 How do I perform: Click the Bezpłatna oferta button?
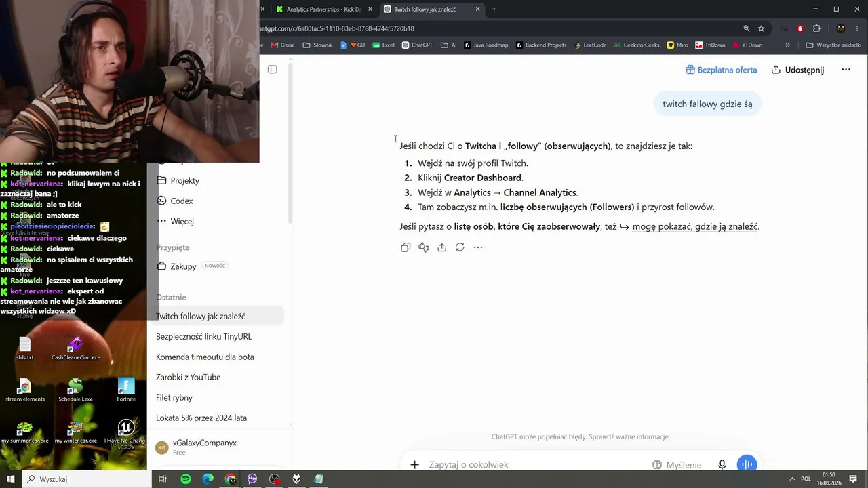(721, 70)
